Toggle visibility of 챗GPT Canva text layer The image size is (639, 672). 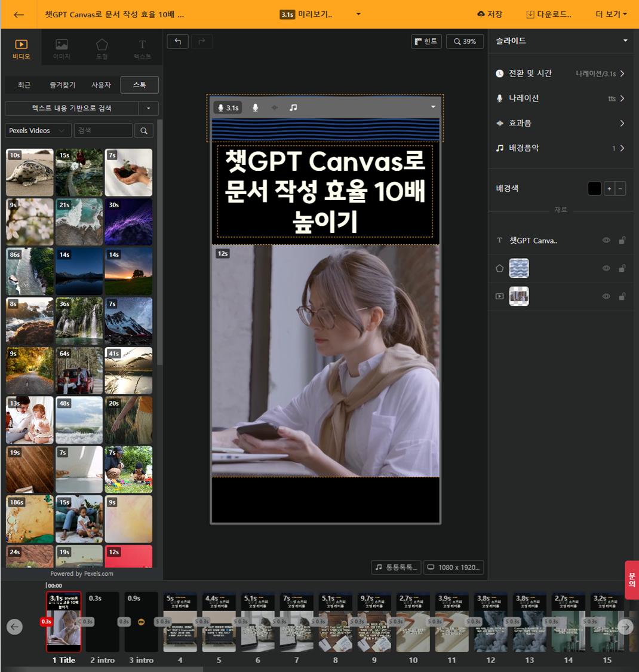click(606, 241)
